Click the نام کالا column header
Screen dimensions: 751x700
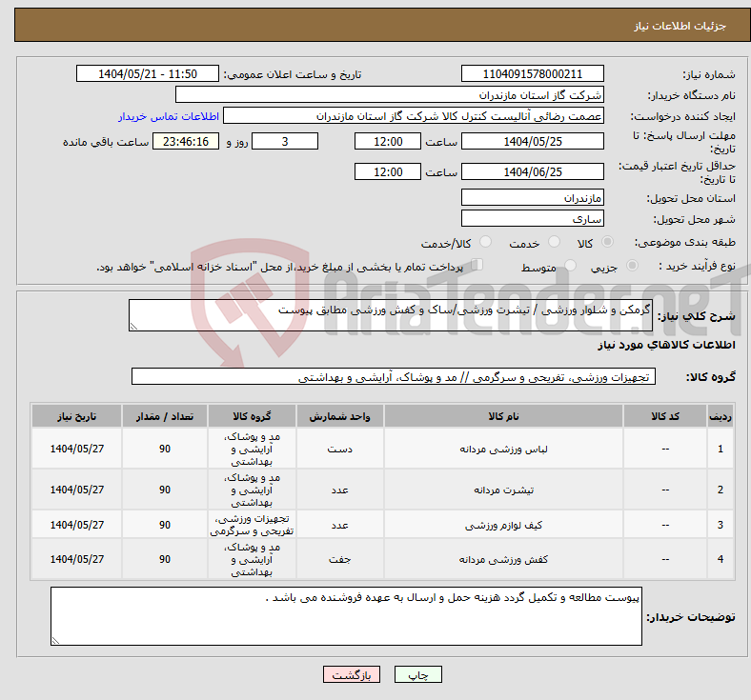point(503,416)
